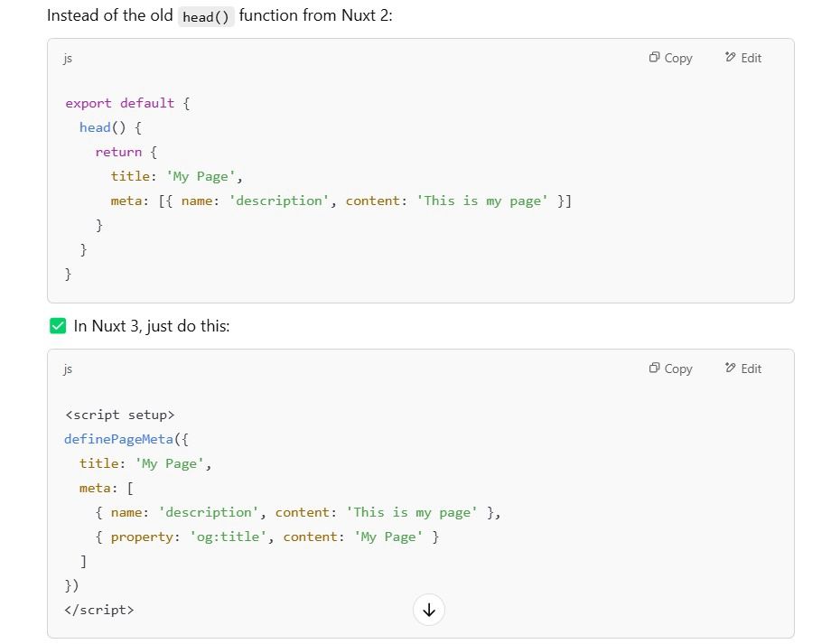Screen dimensions: 840x644
Task: Click 'Instead of the old' intro sentence
Action: click(219, 15)
